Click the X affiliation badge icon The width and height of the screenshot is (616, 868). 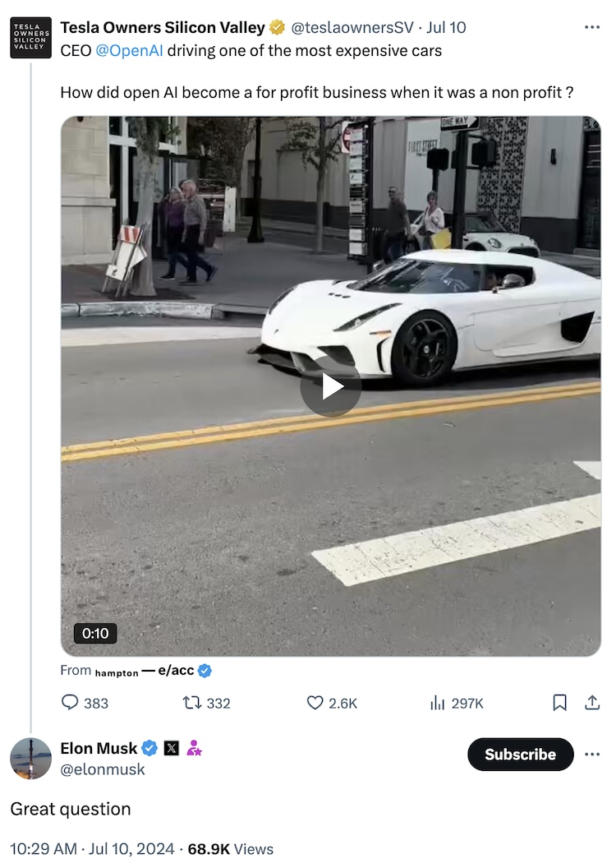(171, 748)
